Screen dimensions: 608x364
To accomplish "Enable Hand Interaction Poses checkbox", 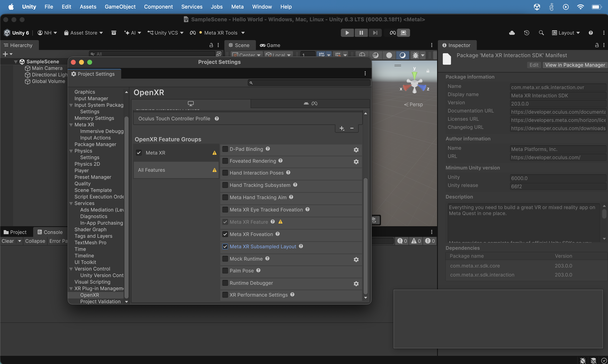I will click(225, 173).
